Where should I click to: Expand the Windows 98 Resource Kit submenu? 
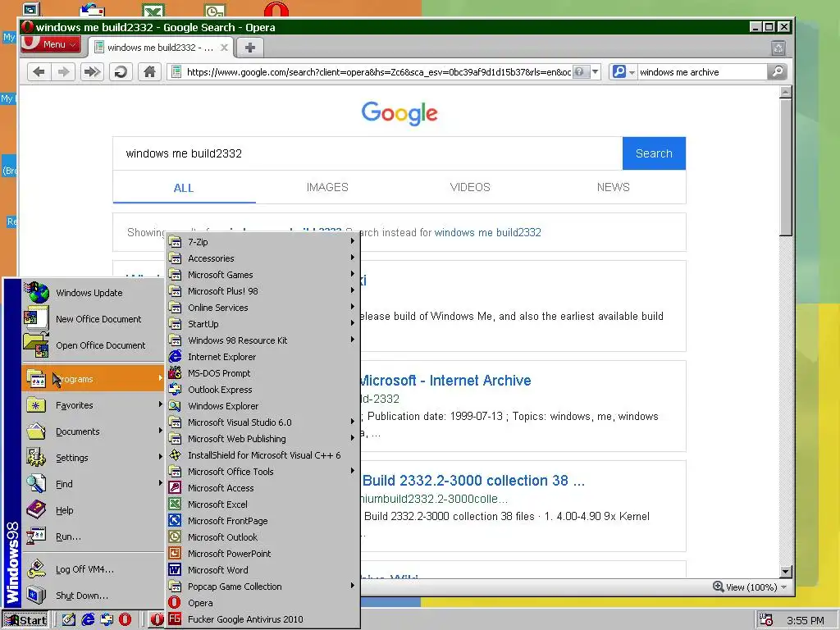coord(262,340)
